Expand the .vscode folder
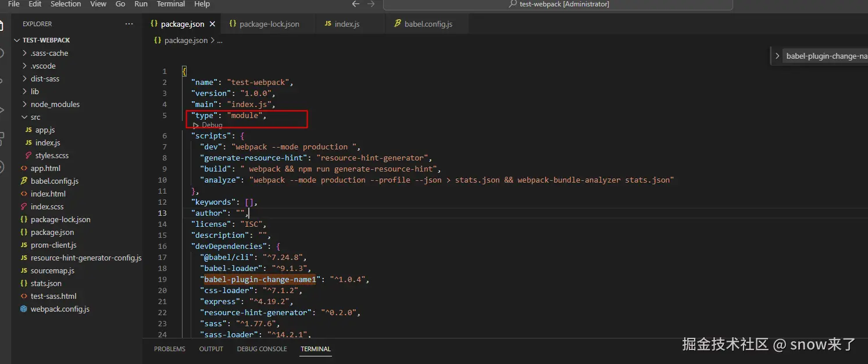This screenshot has width=868, height=364. pos(78,66)
